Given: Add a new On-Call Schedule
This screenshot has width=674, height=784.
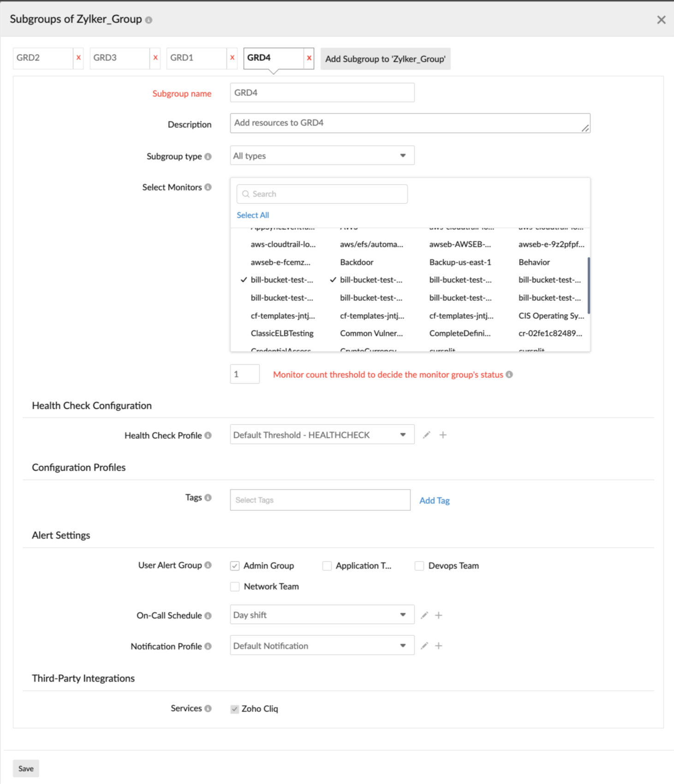Looking at the screenshot, I should click(x=439, y=615).
